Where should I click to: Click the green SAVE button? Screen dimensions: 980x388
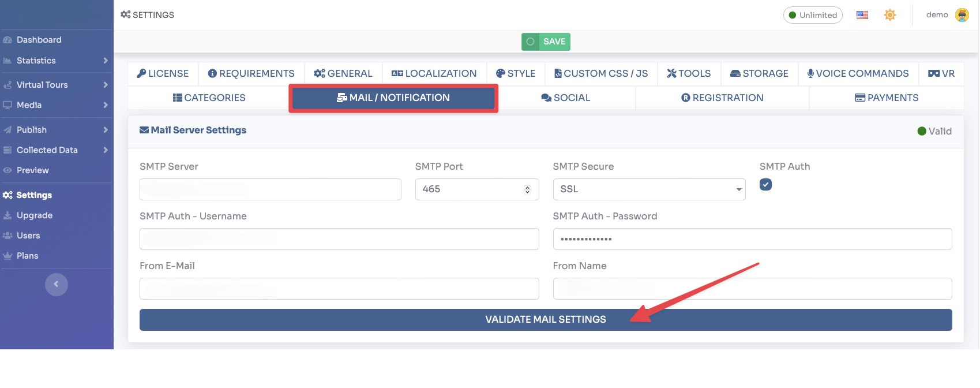(x=546, y=42)
